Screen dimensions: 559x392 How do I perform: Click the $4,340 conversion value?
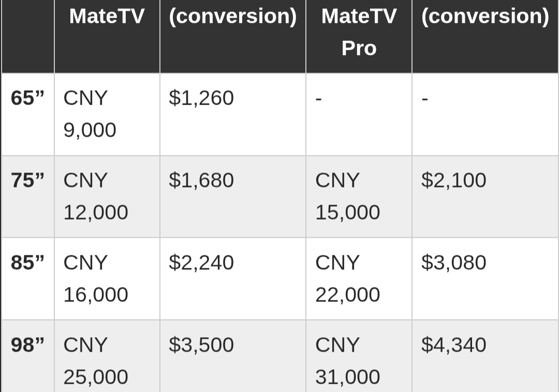click(x=453, y=345)
